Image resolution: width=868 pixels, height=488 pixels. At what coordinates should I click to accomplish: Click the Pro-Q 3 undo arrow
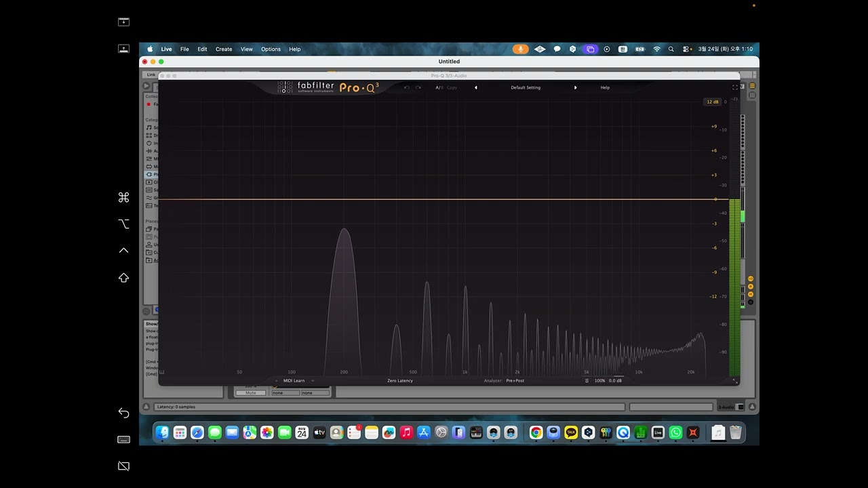pos(407,87)
